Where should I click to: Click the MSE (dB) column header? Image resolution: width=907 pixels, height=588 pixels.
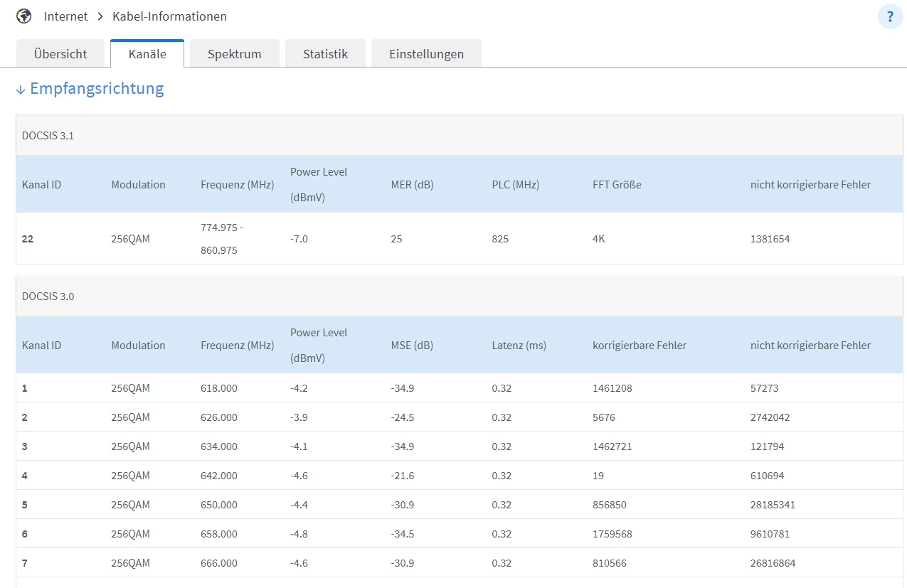(x=412, y=346)
